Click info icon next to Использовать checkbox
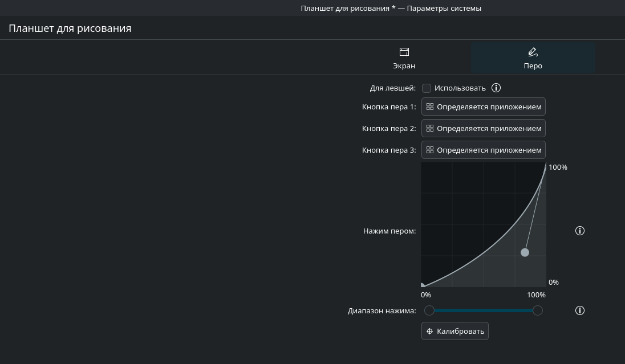 pos(496,88)
